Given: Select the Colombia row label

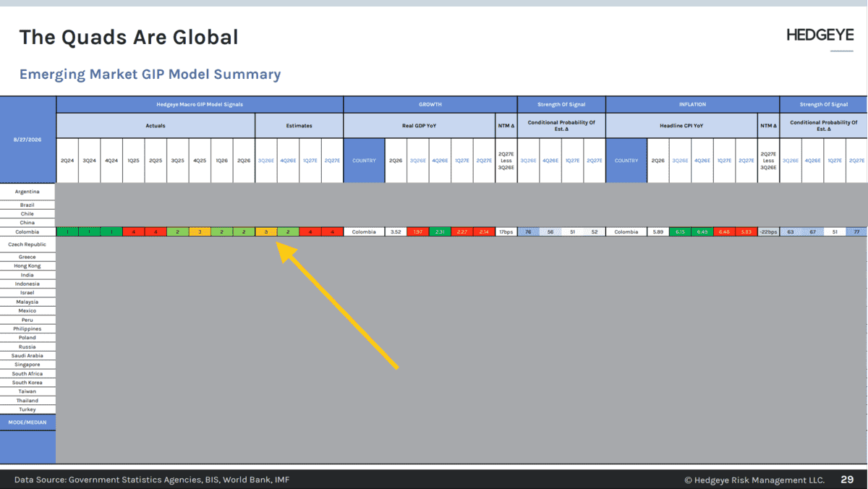Looking at the screenshot, I should [x=27, y=232].
